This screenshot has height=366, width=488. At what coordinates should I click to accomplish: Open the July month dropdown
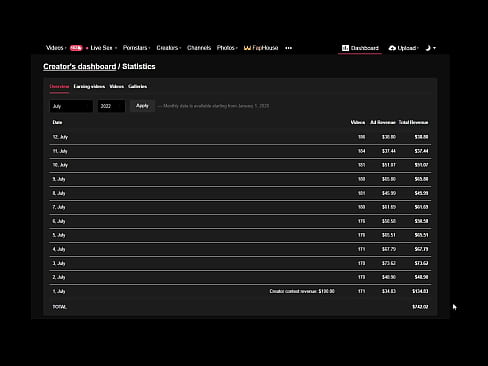pos(71,106)
